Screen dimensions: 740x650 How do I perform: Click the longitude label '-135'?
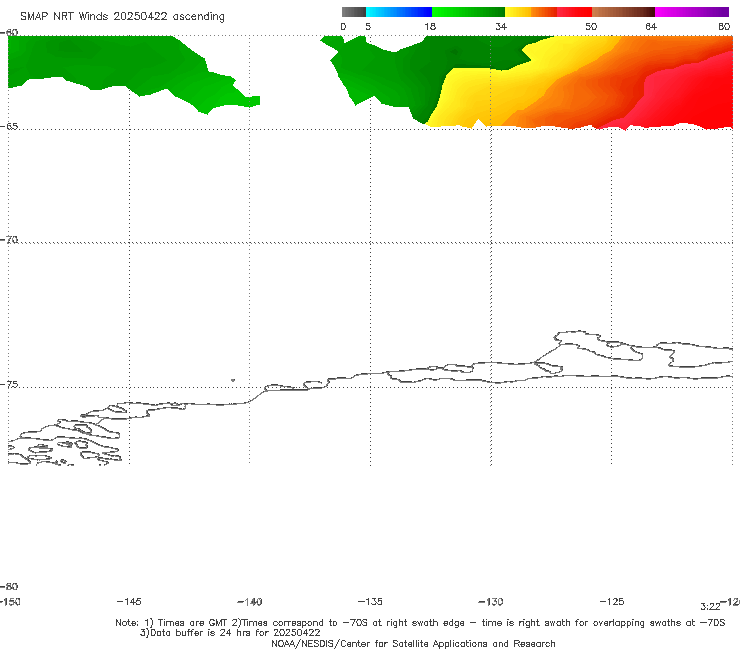point(370,602)
